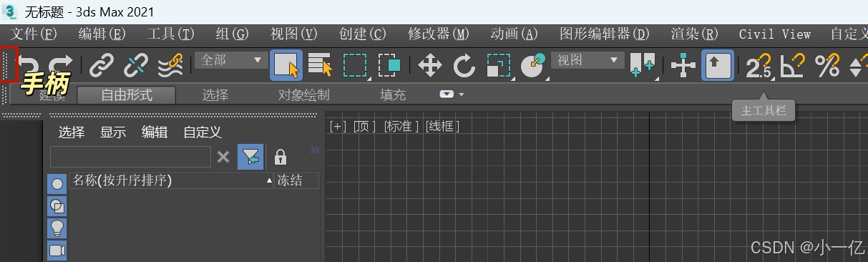Open viewport [线框] display menu
This screenshot has height=262, width=868.
(x=443, y=127)
